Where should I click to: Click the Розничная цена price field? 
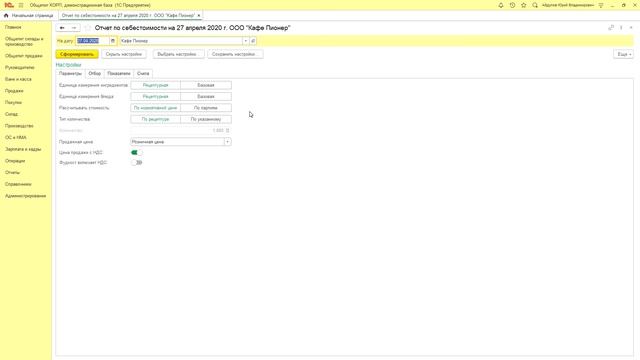pyautogui.click(x=177, y=142)
